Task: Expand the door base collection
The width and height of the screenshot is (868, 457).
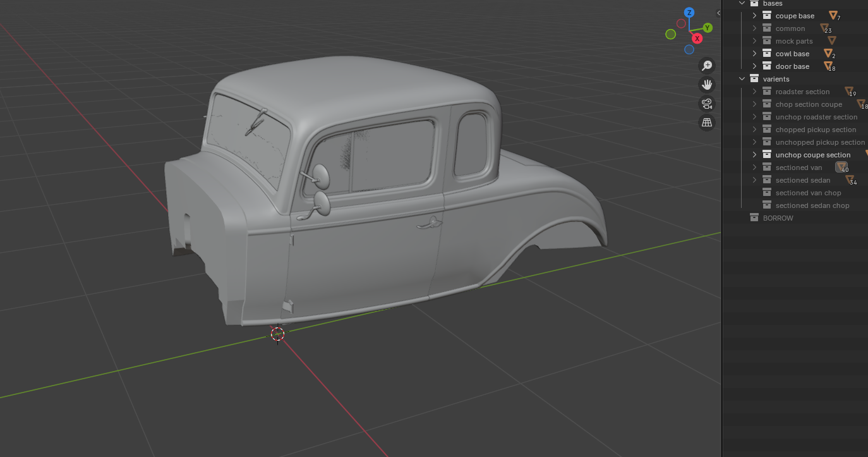Action: 754,66
